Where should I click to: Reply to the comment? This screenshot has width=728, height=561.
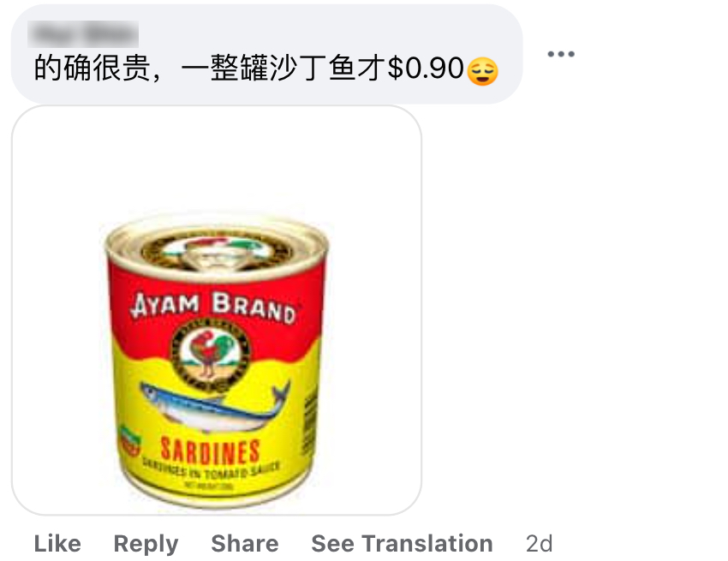click(146, 544)
